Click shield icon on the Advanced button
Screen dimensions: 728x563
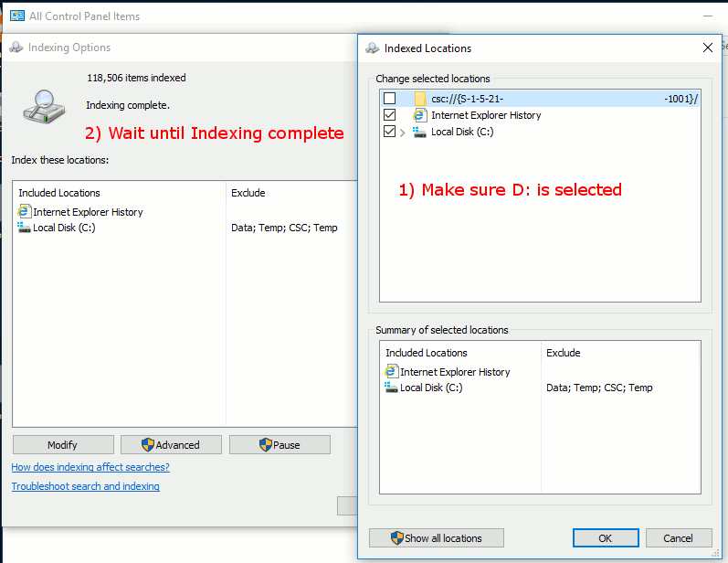(x=148, y=445)
